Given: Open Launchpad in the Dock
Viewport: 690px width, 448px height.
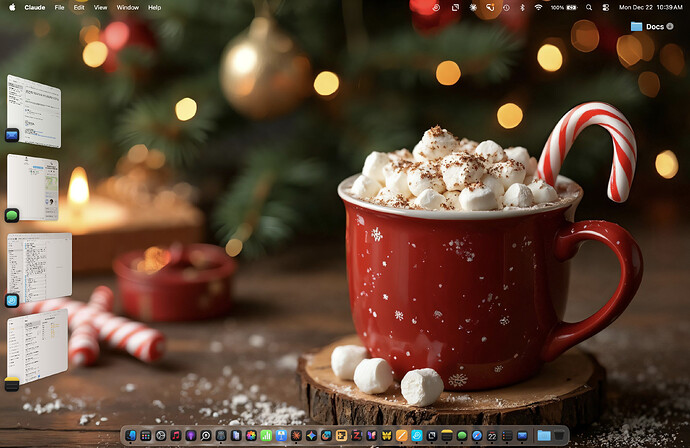Looking at the screenshot, I should click(145, 436).
